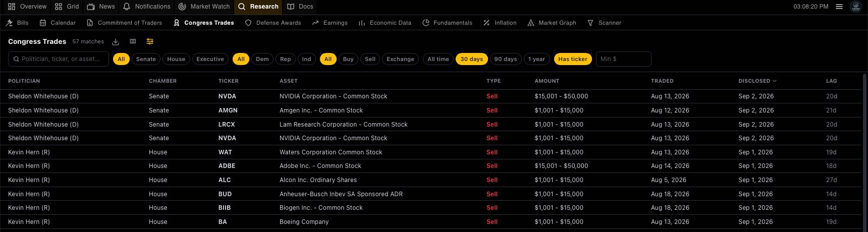This screenshot has width=868, height=232.
Task: Open the Market Graph section
Action: click(552, 23)
